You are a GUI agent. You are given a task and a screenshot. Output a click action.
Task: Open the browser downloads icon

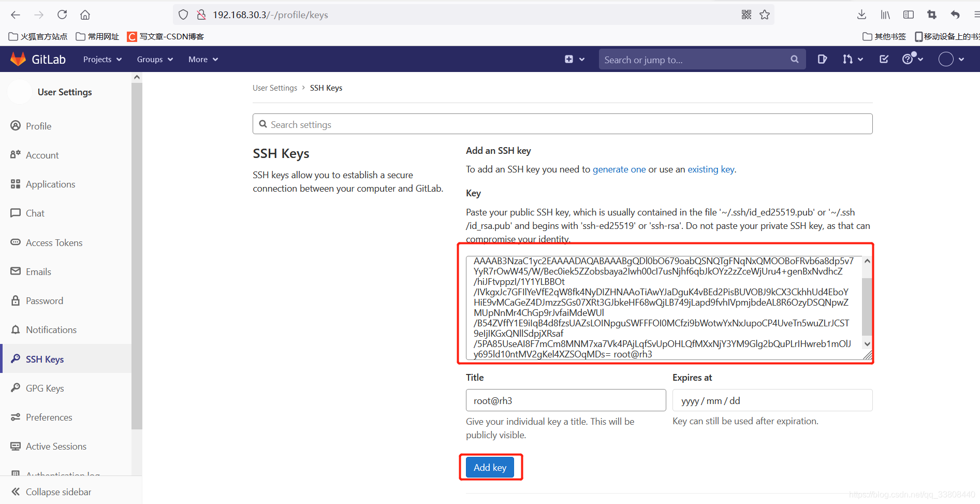pyautogui.click(x=861, y=15)
